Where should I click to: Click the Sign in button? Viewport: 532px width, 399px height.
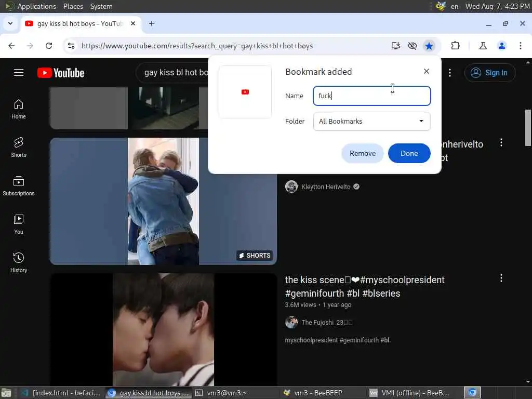pos(490,73)
